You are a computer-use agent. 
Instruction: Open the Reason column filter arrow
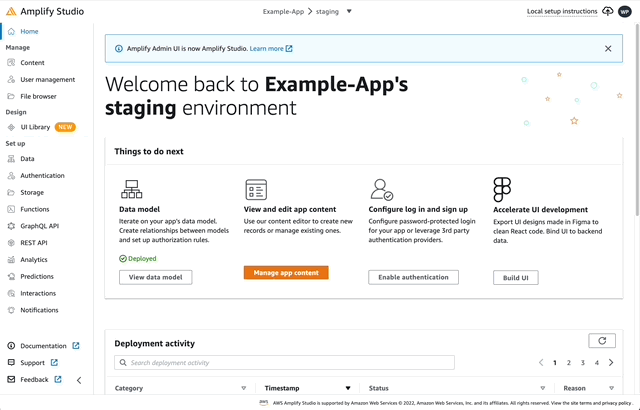[611, 388]
